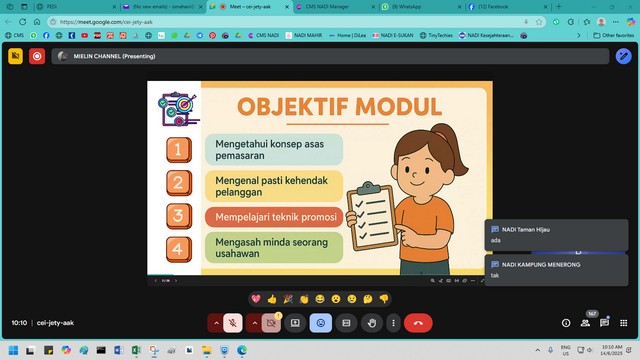Click the meet.google.com address bar

point(286,22)
